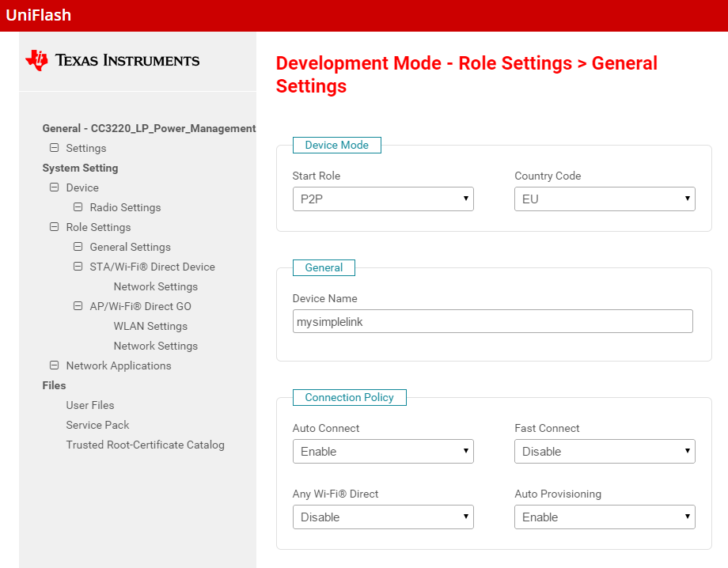This screenshot has height=568, width=728.
Task: Click General - CC3220_LP_Power_Management heading
Action: pos(149,128)
